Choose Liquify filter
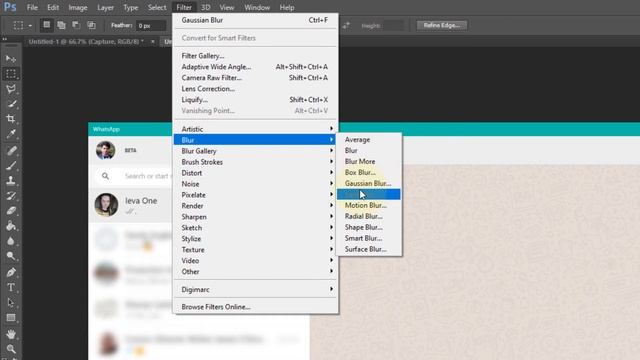The height and width of the screenshot is (360, 640). 256,100
